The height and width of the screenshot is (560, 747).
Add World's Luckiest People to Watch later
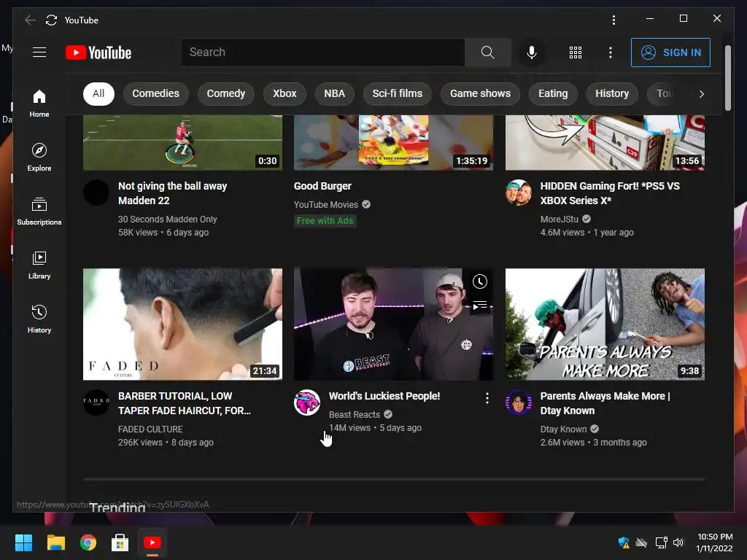point(480,281)
